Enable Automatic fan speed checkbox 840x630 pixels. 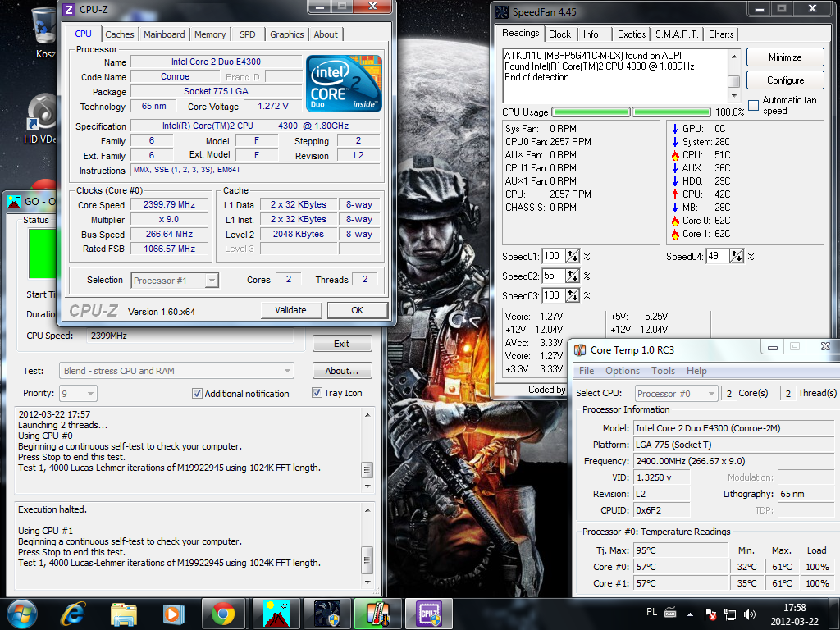pyautogui.click(x=753, y=106)
